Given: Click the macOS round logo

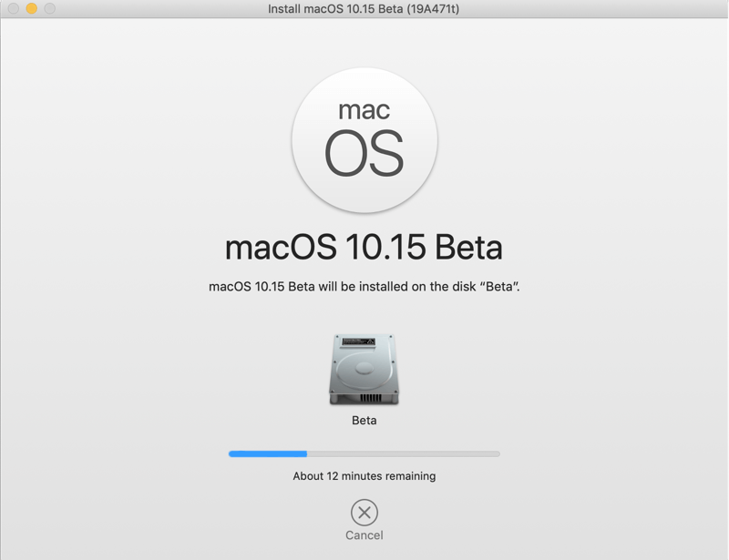Looking at the screenshot, I should (364, 140).
